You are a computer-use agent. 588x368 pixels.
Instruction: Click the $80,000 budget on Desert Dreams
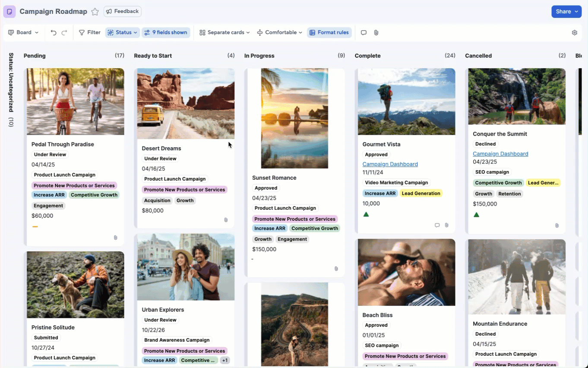pos(153,211)
